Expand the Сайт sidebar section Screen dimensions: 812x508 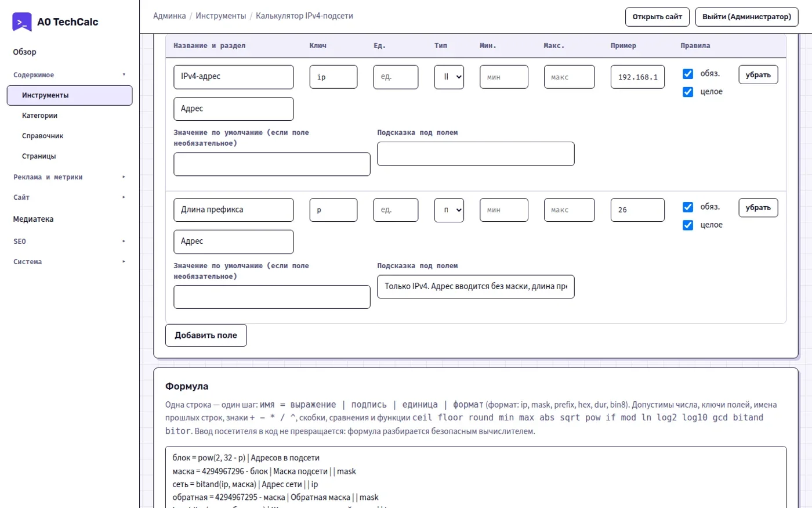[70, 197]
